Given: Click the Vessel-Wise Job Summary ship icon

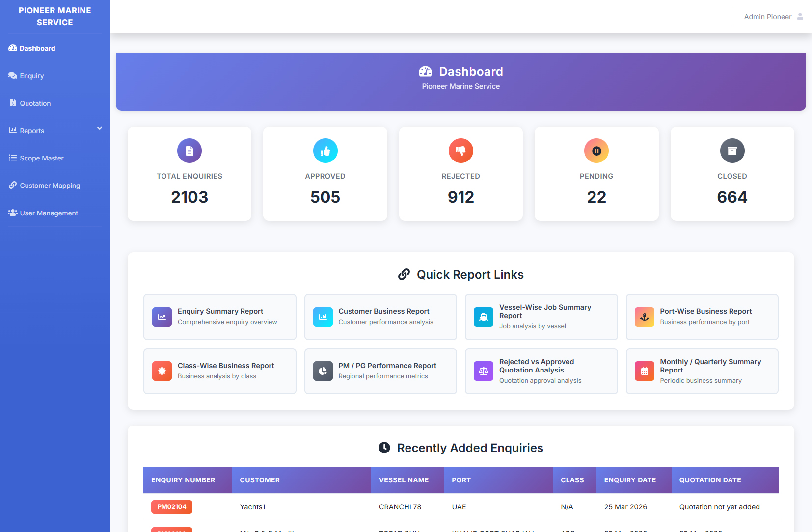Looking at the screenshot, I should (x=484, y=317).
